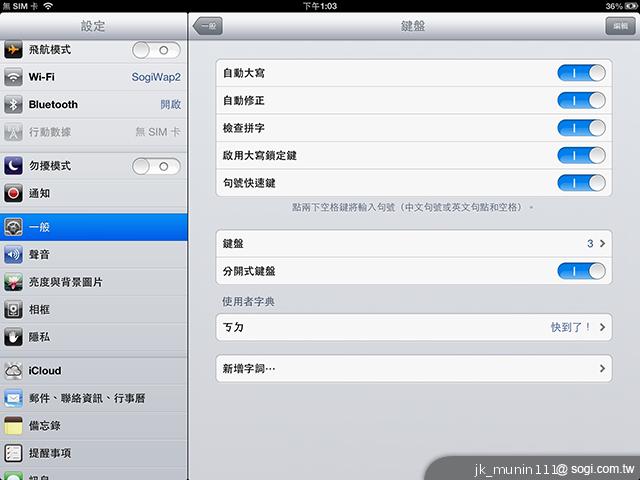The height and width of the screenshot is (480, 640).
Task: Tap the Wi-Fi signal status bar icon
Action: pyautogui.click(x=48, y=6)
